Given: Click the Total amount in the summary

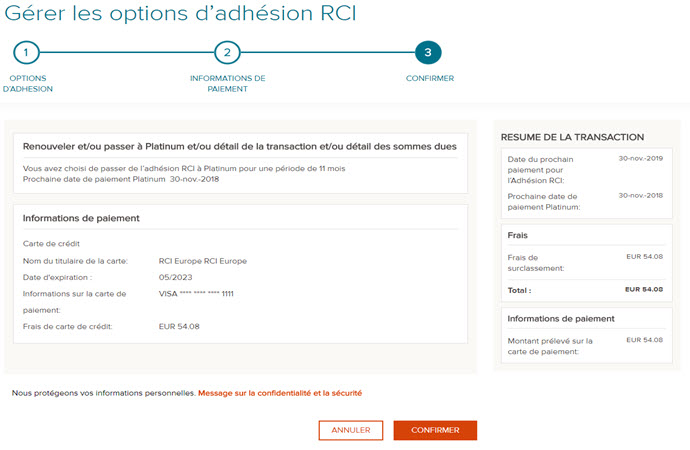Looking at the screenshot, I should pos(643,289).
